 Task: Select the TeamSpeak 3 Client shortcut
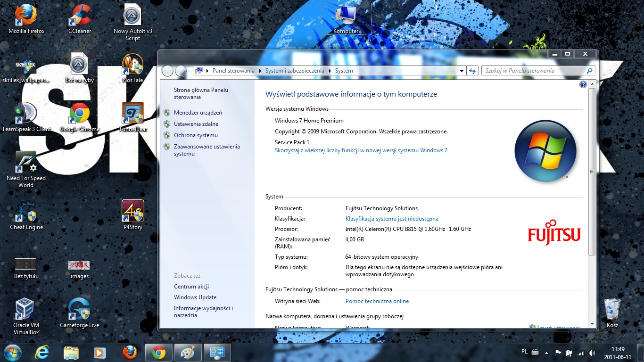26,117
